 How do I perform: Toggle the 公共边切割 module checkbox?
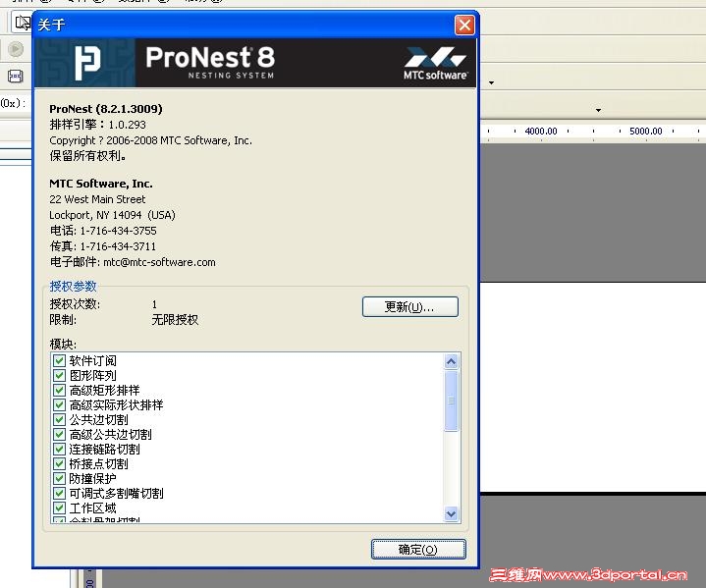pos(59,419)
